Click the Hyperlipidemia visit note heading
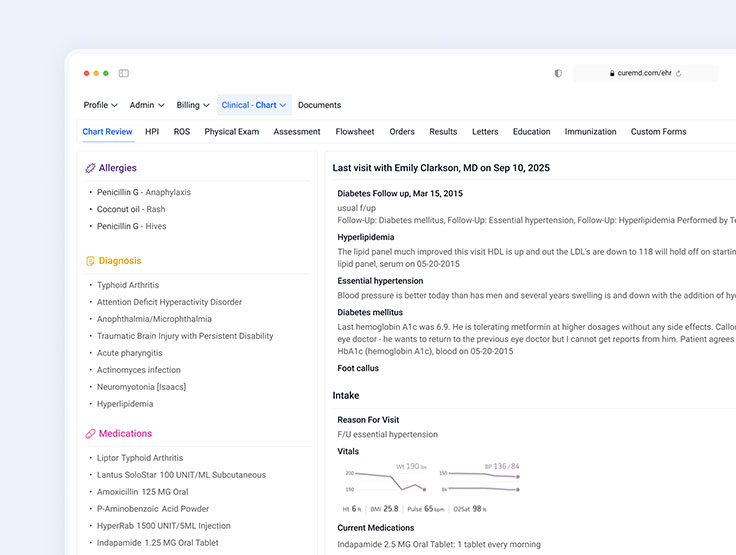This screenshot has height=555, width=736. point(366,237)
